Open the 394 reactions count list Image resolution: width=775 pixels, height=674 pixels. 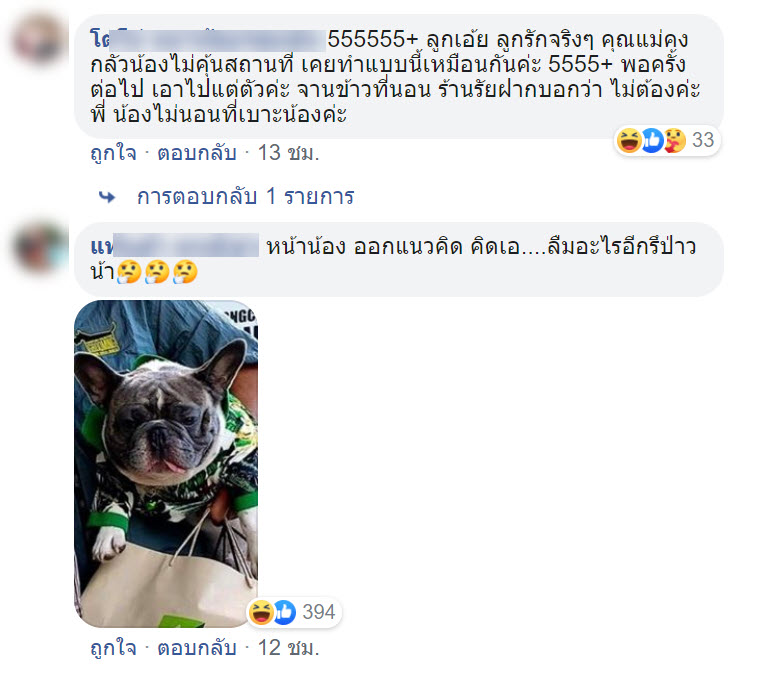click(319, 612)
